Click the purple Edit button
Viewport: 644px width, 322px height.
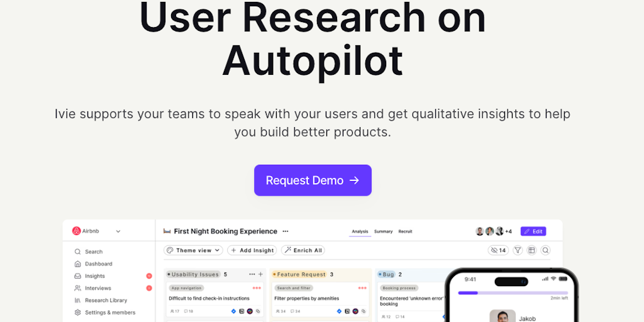coord(533,231)
